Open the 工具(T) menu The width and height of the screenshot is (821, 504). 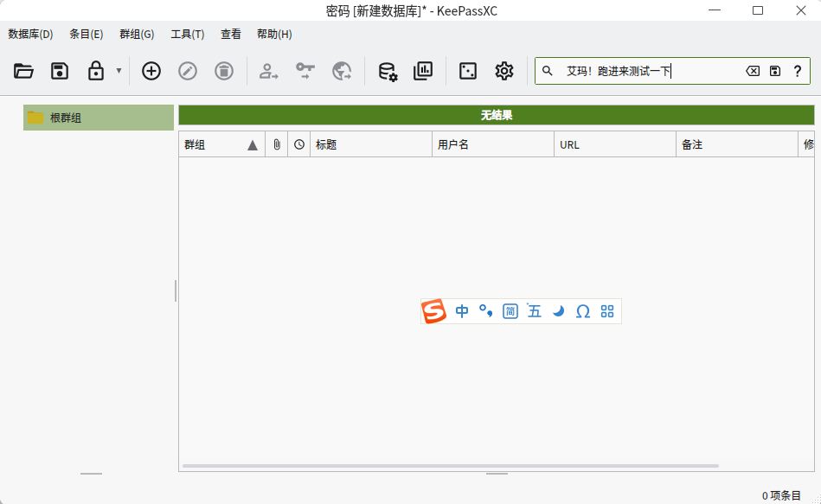(x=188, y=34)
